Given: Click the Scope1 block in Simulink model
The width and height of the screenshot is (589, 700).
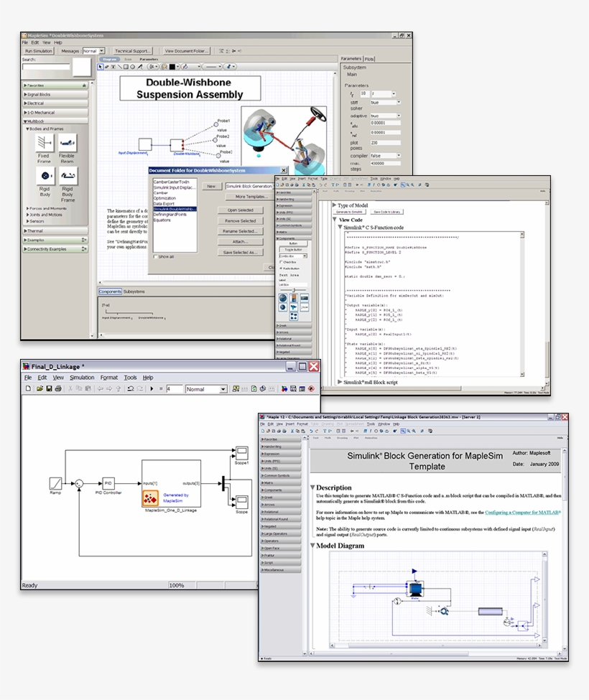Looking at the screenshot, I should click(x=241, y=453).
